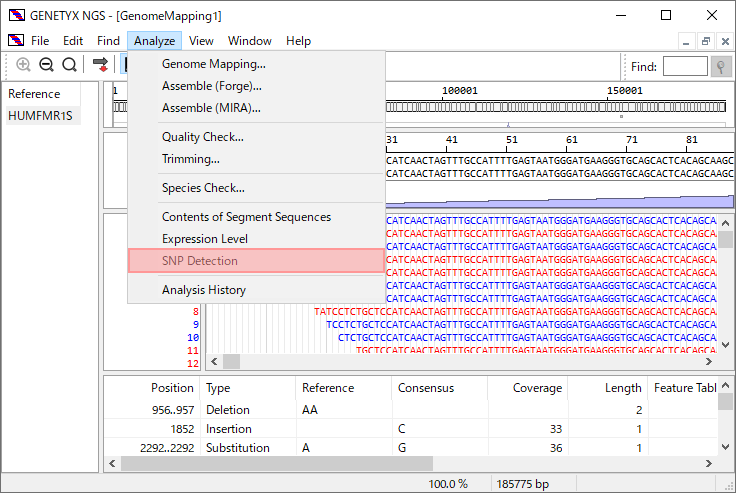The image size is (736, 493).
Task: Open the Edit menu
Action: tap(73, 41)
